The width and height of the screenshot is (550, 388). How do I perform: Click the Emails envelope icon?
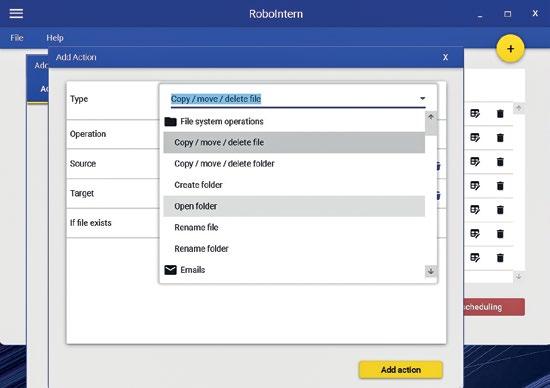pyautogui.click(x=170, y=270)
